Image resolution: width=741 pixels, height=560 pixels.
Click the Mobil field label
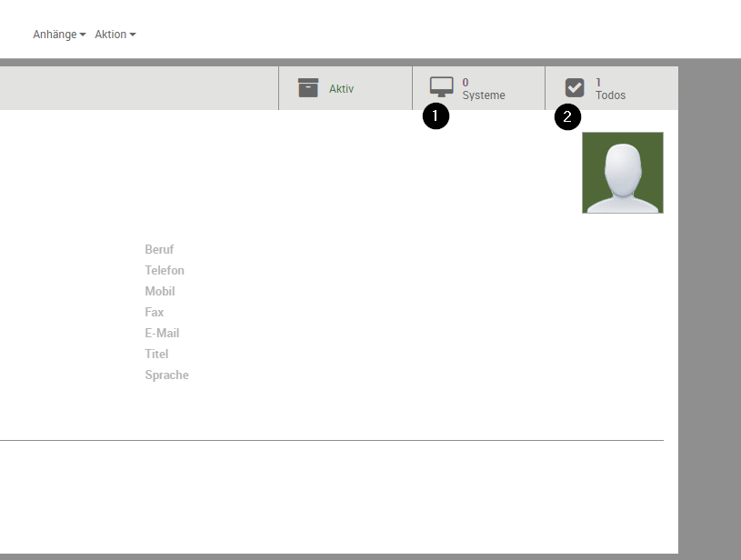160,292
